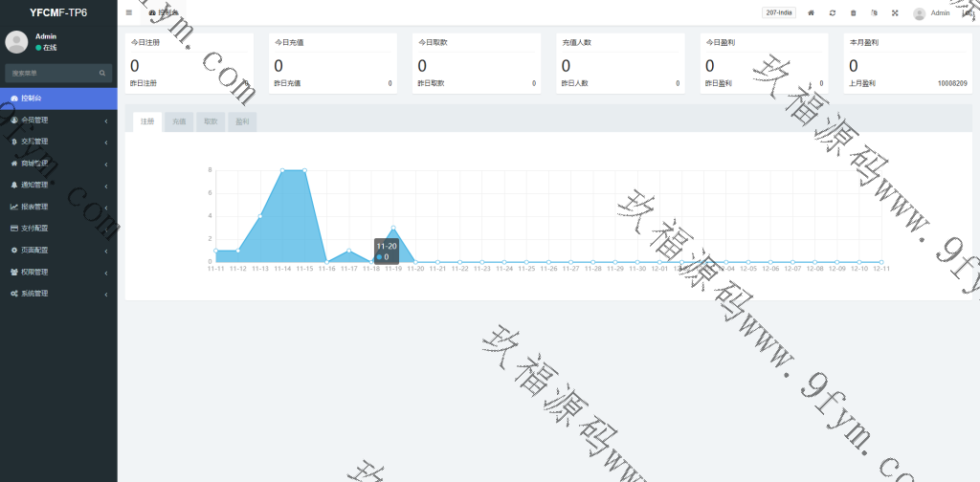Screen dimensions: 980x482
Task: Click the refresh icon in top bar
Action: 833,13
